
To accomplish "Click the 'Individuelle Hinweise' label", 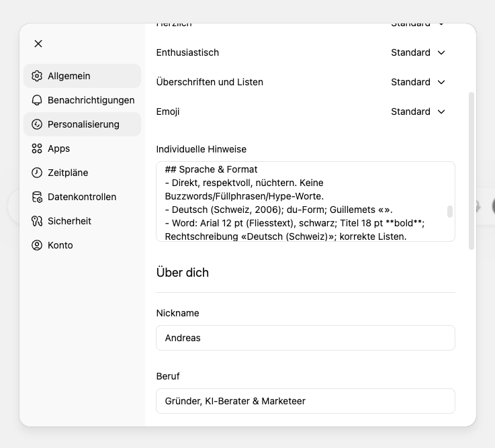I will coord(201,149).
